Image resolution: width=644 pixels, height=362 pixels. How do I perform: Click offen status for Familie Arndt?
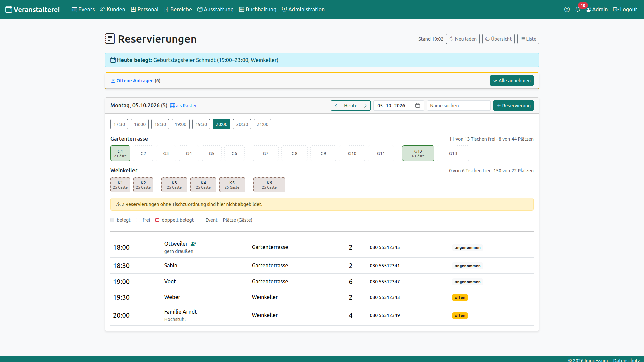click(460, 315)
